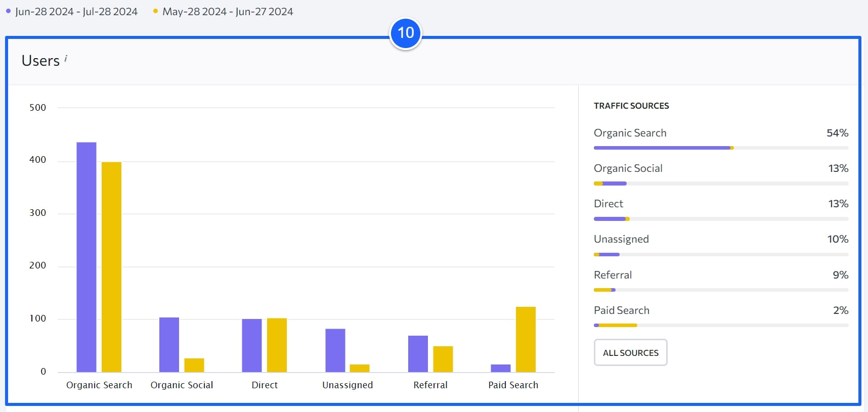
Task: Click the Paid Search x-axis label
Action: pyautogui.click(x=513, y=385)
